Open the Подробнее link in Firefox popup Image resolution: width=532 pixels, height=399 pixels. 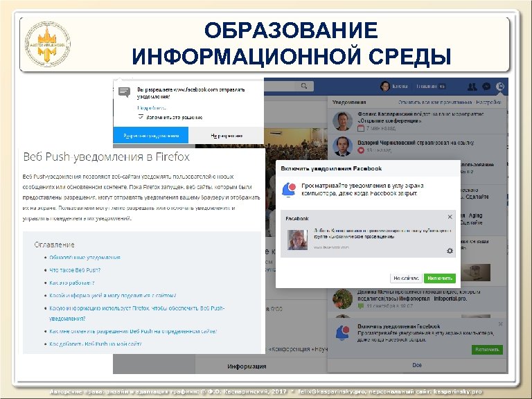[151, 108]
